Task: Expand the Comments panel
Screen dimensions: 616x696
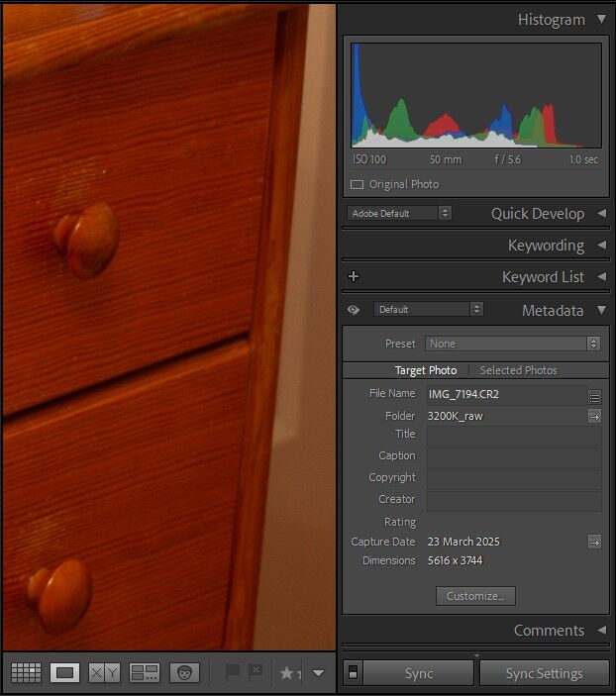Action: point(602,630)
